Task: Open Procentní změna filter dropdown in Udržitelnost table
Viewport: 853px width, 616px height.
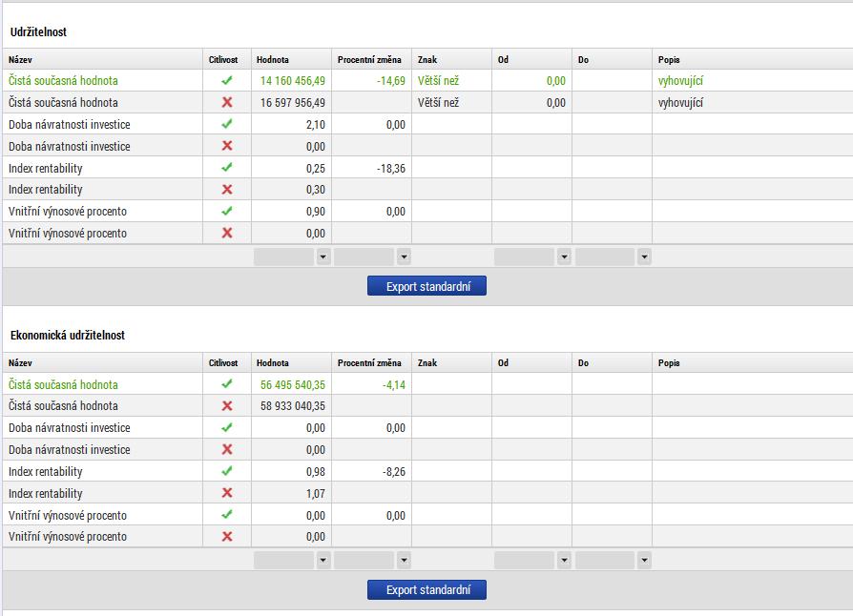Action: (x=404, y=257)
